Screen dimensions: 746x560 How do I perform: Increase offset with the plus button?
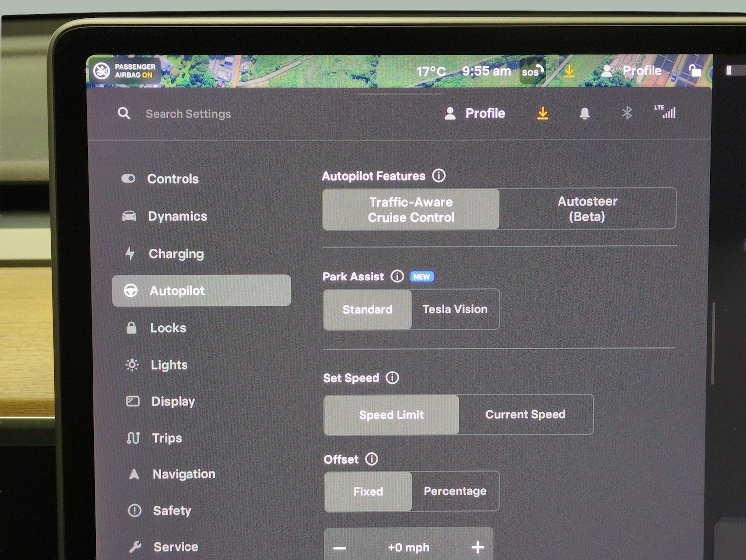click(x=478, y=547)
